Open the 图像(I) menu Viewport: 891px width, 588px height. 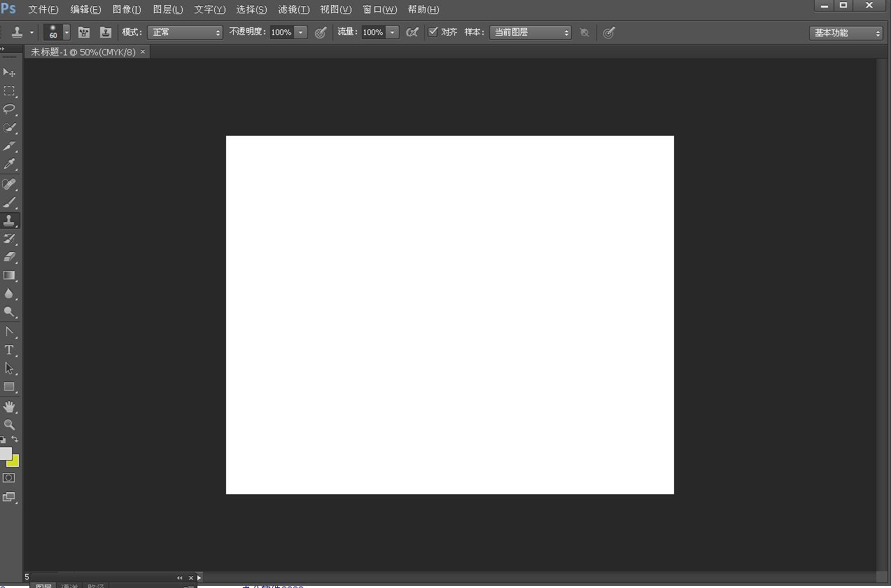[127, 10]
